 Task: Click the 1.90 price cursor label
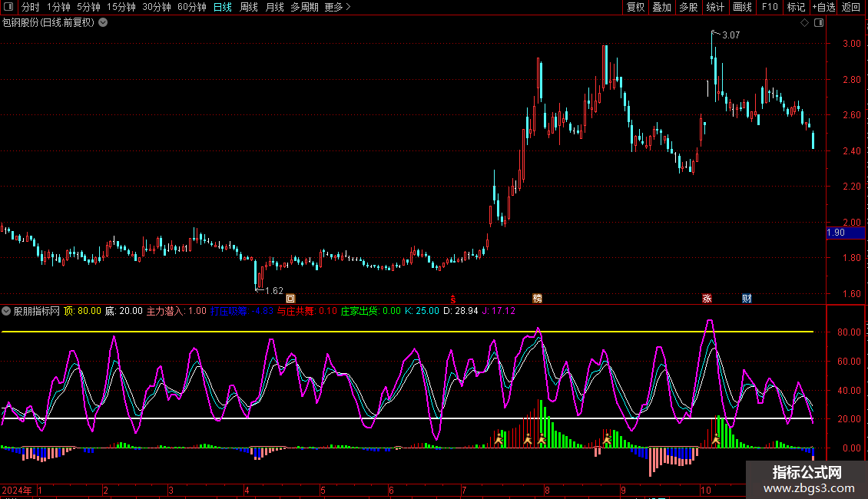click(x=845, y=233)
